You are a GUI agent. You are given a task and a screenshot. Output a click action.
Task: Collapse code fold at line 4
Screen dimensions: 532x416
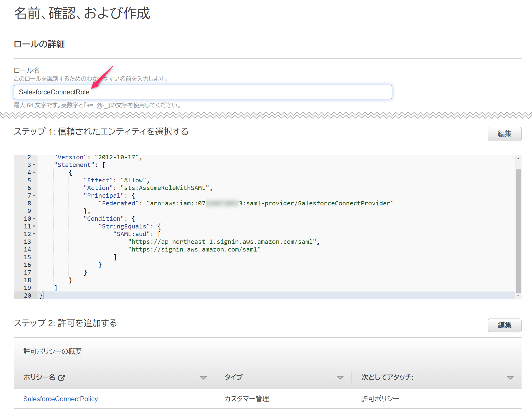pos(34,172)
